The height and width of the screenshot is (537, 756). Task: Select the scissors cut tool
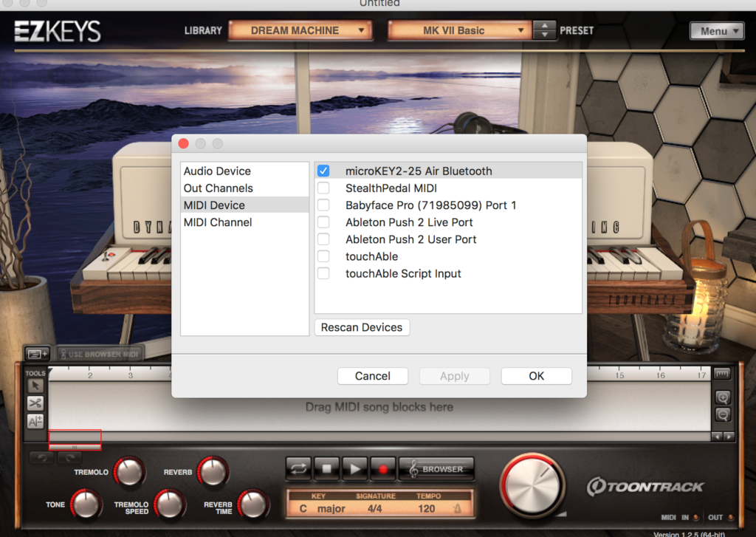pos(35,403)
